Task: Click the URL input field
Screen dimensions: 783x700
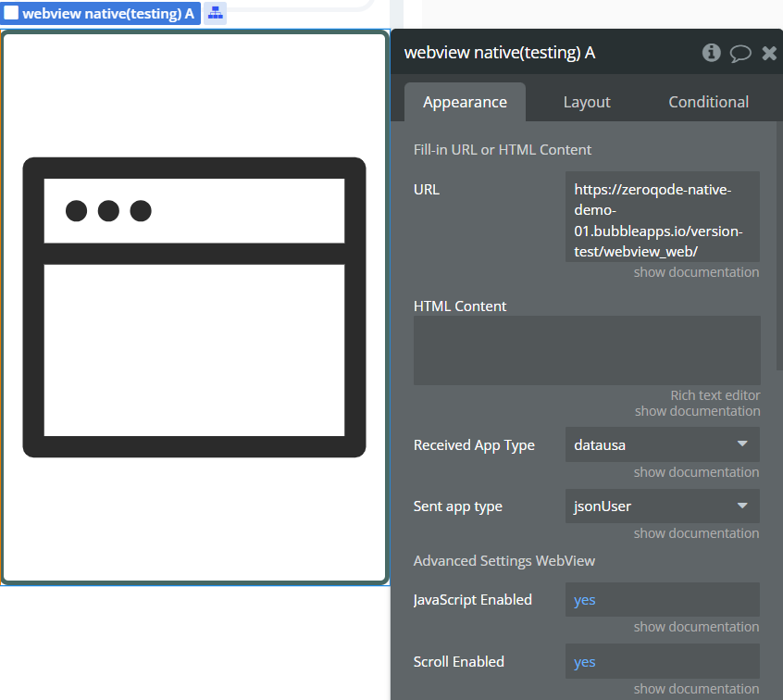Action: pos(663,217)
